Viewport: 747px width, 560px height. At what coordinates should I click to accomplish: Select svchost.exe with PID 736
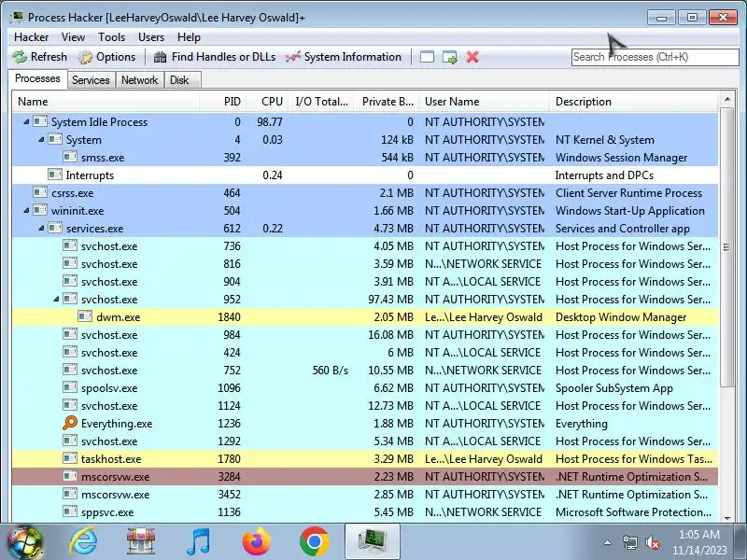365,246
